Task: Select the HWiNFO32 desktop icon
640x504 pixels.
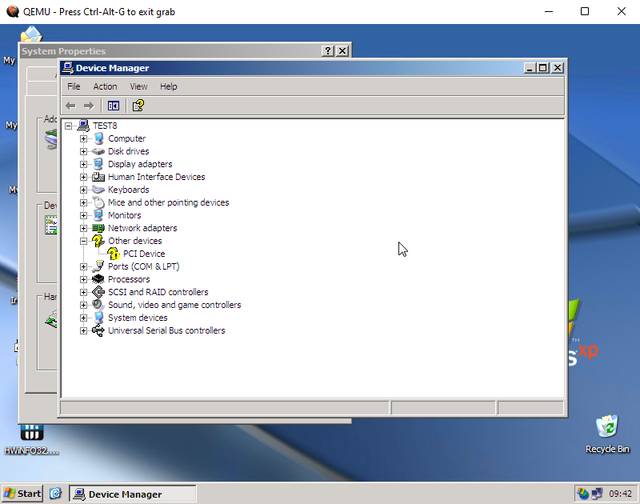Action: (x=32, y=433)
